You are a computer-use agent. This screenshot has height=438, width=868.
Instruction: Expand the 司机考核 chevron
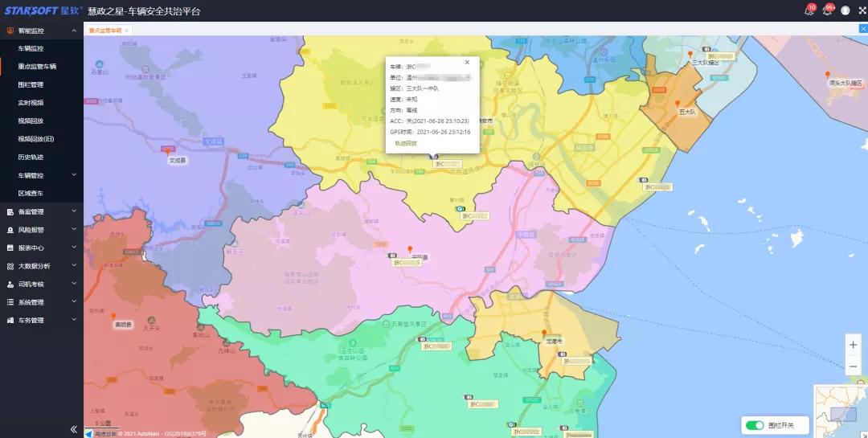point(74,284)
